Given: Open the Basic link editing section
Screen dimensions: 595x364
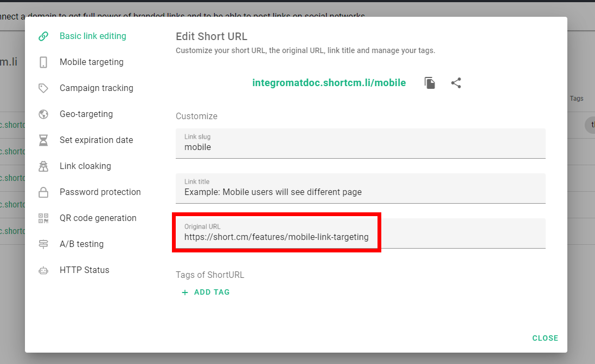Looking at the screenshot, I should click(x=93, y=36).
